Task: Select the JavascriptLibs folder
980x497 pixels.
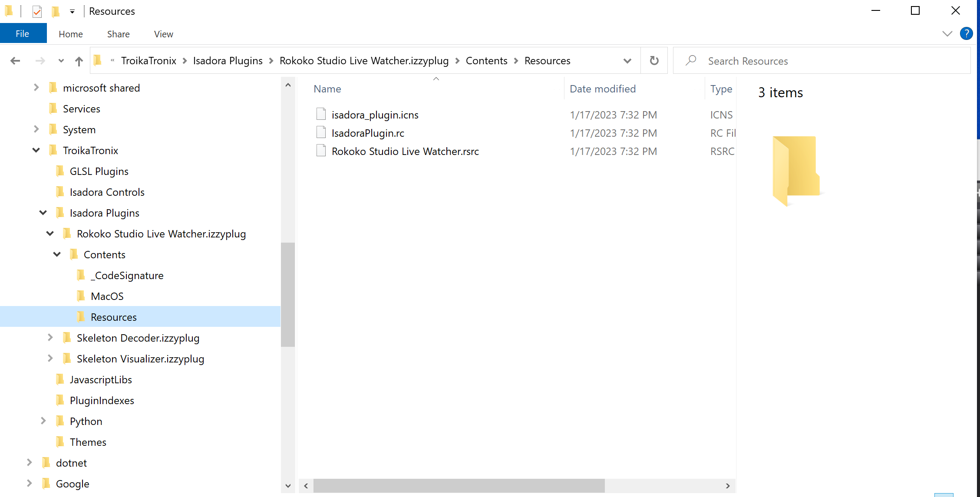Action: (x=101, y=380)
